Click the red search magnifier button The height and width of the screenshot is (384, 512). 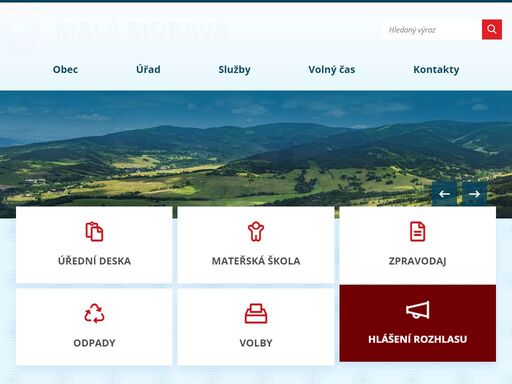coord(492,29)
